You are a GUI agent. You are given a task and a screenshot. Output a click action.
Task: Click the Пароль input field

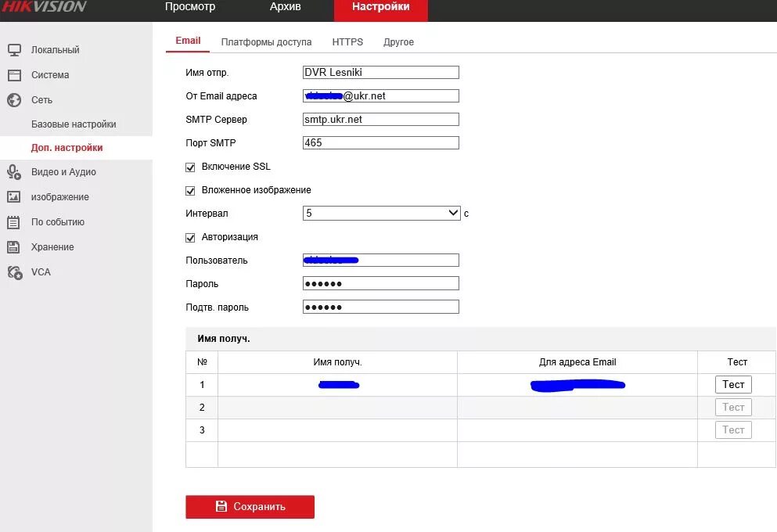(x=380, y=283)
